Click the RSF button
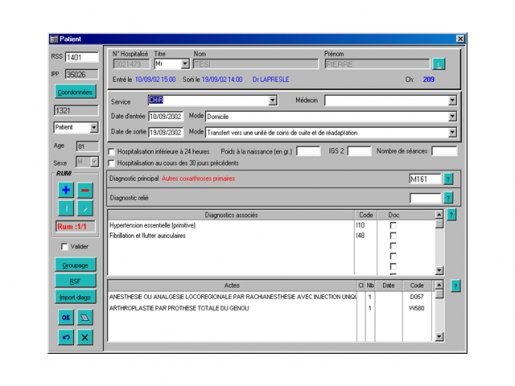Image resolution: width=515 pixels, height=386 pixels. point(75,281)
